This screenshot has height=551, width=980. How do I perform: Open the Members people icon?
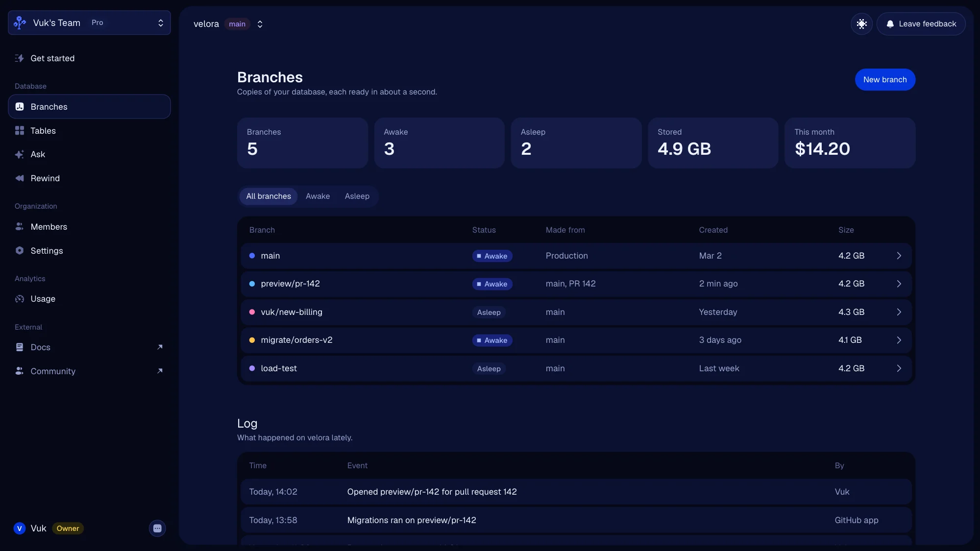point(20,227)
